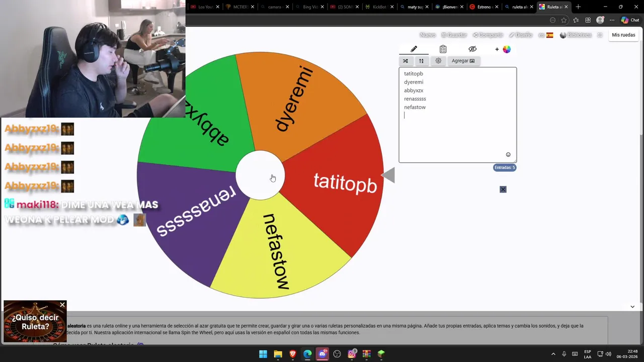
Task: Open the Minecraft grass block taskbar icon
Action: 381,354
